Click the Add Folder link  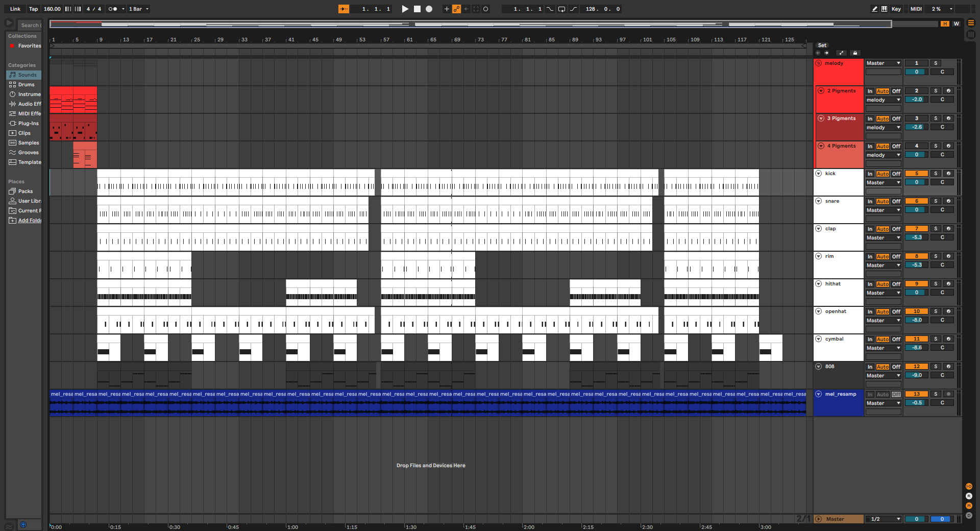[x=30, y=221]
